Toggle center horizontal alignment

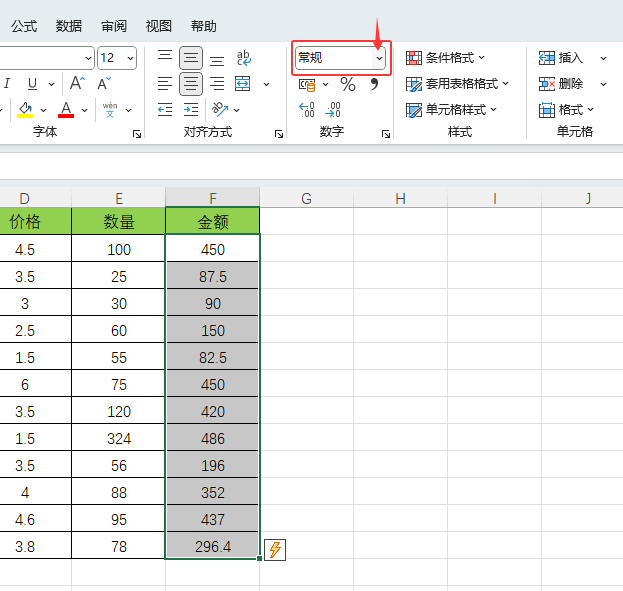191,84
